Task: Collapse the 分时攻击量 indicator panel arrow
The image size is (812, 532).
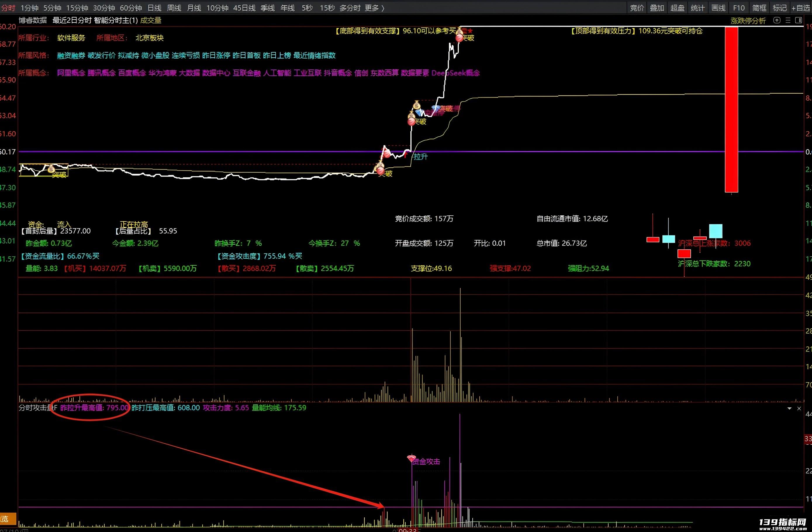Action: (789, 409)
